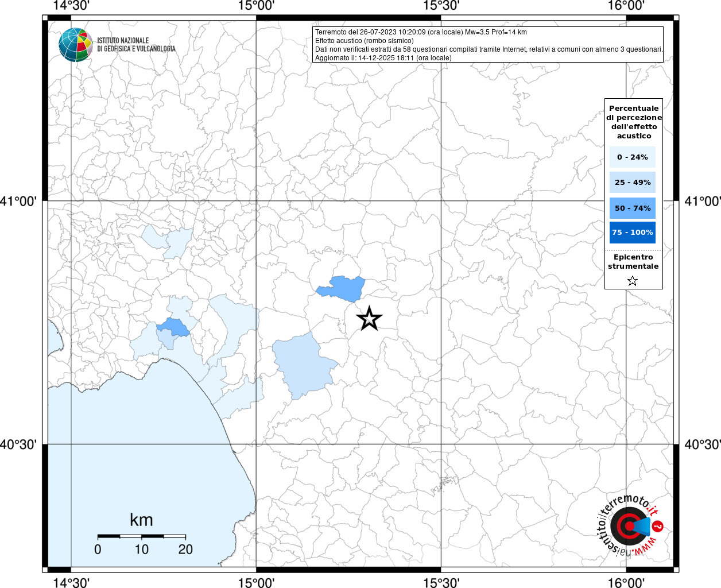Select the 75 - 100% legend swatch
721x588 pixels.
(x=633, y=233)
